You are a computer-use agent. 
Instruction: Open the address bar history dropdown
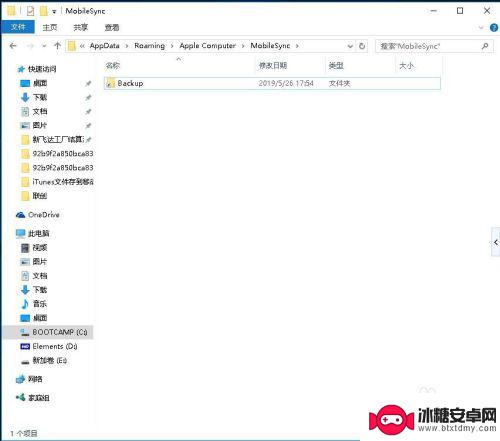point(350,46)
